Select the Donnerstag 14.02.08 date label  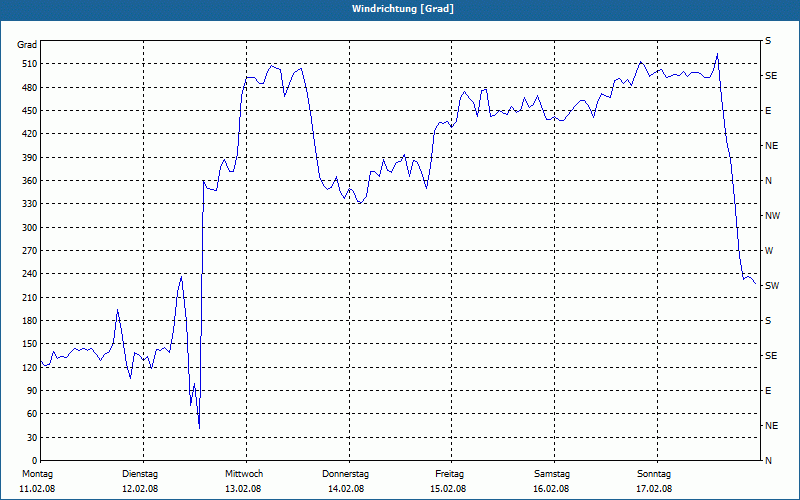coord(345,481)
